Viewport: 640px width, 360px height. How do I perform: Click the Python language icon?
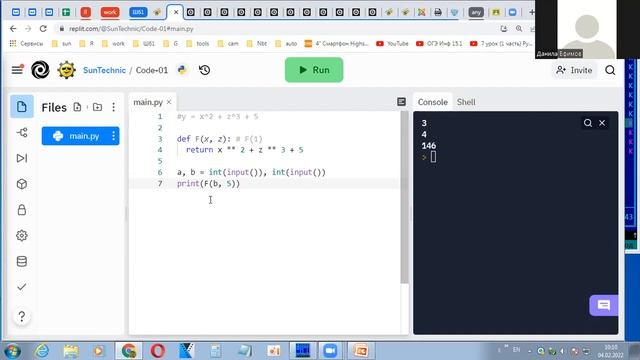point(182,70)
